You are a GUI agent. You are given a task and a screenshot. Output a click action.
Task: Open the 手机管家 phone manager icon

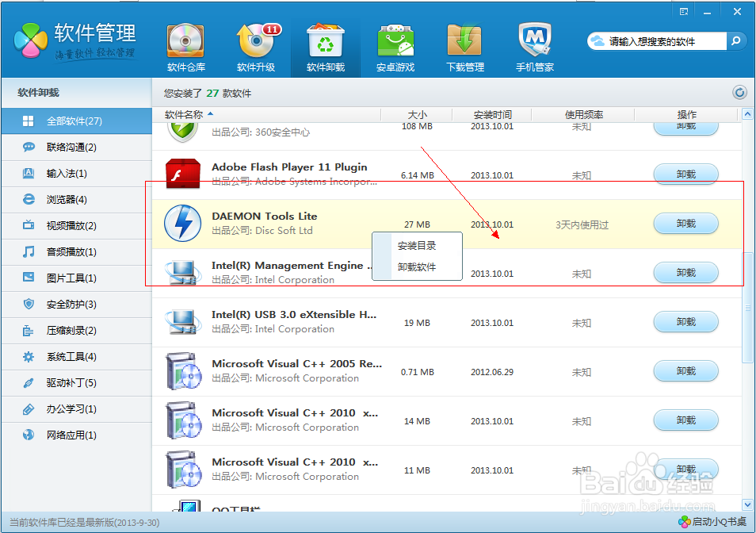coord(535,40)
